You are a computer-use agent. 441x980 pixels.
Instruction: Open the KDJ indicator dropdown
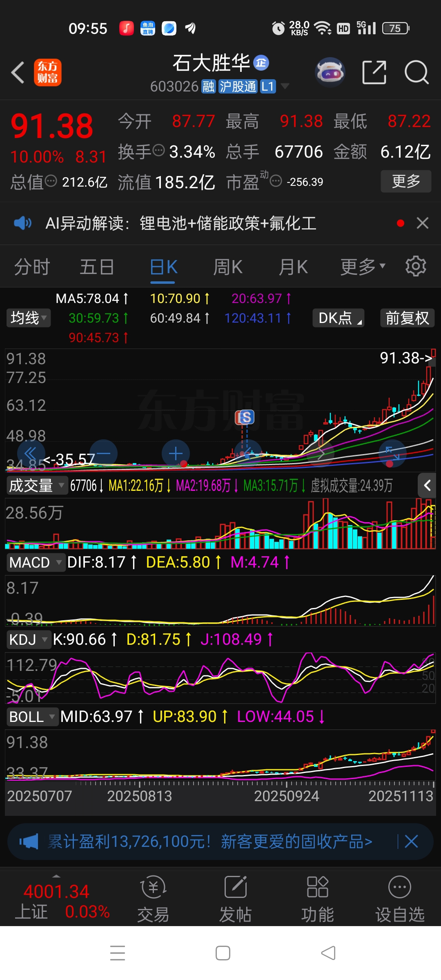29,639
